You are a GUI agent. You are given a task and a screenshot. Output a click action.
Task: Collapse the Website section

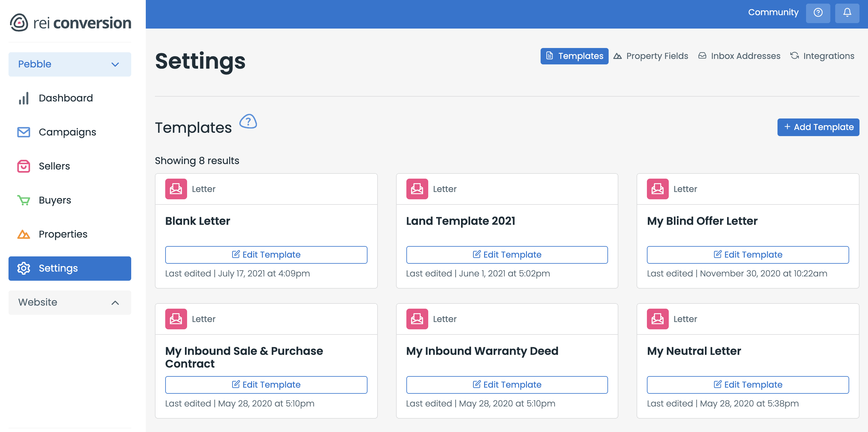coord(70,303)
